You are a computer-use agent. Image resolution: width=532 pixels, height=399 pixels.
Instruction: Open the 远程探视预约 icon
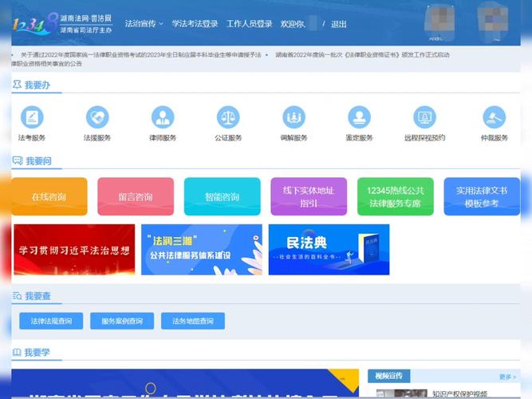coord(424,118)
